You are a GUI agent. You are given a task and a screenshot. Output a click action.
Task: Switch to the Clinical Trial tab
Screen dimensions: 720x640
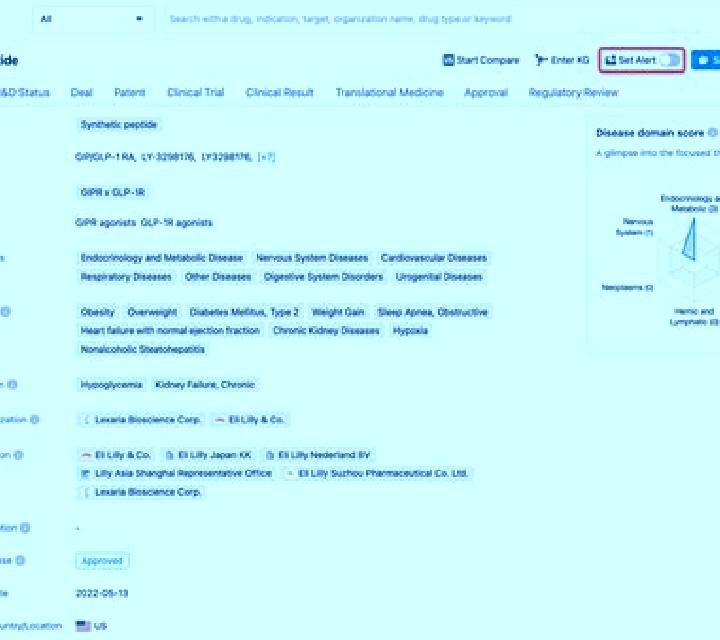(x=196, y=92)
